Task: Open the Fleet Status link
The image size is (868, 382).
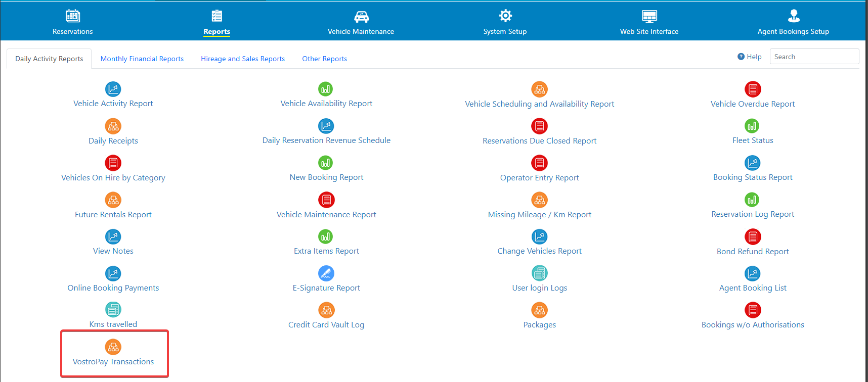Action: pos(753,140)
